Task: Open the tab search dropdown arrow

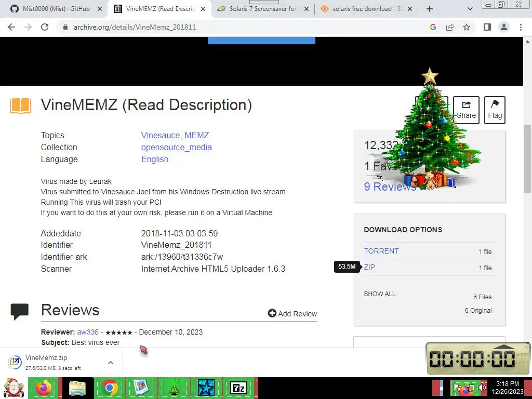Action: [470, 9]
